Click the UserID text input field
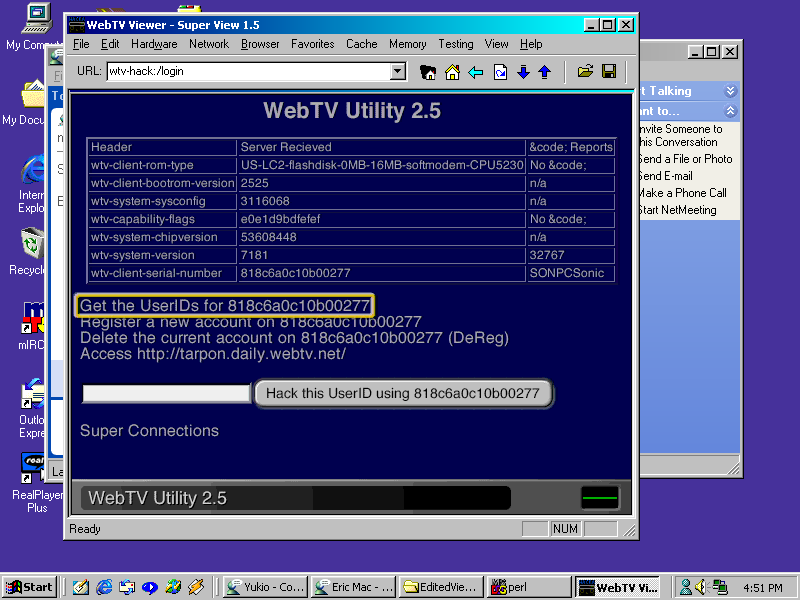Image resolution: width=800 pixels, height=600 pixels. coord(166,394)
